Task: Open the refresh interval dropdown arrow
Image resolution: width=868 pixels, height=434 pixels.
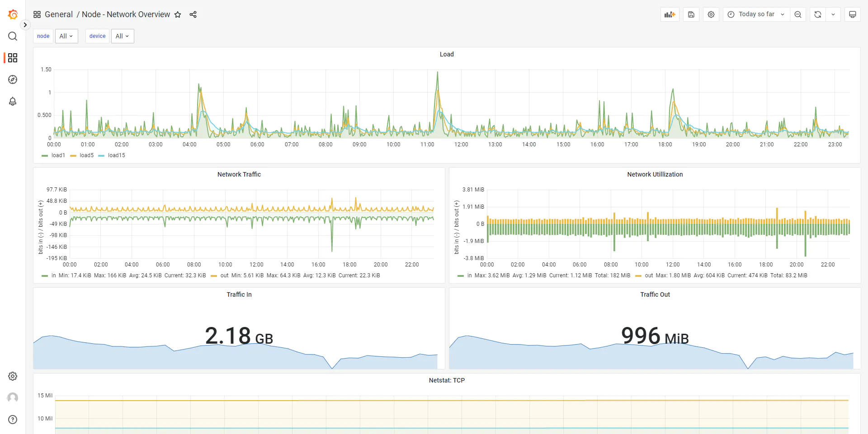Action: [833, 14]
